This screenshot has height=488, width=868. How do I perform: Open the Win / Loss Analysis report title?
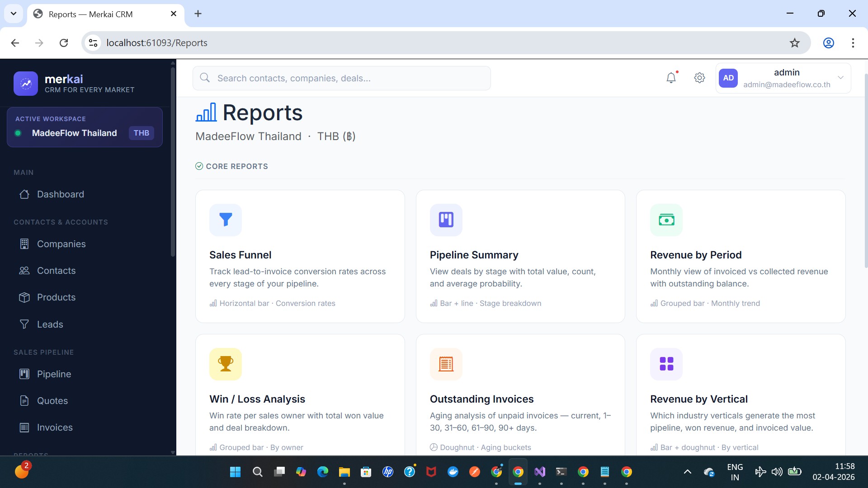pyautogui.click(x=257, y=399)
